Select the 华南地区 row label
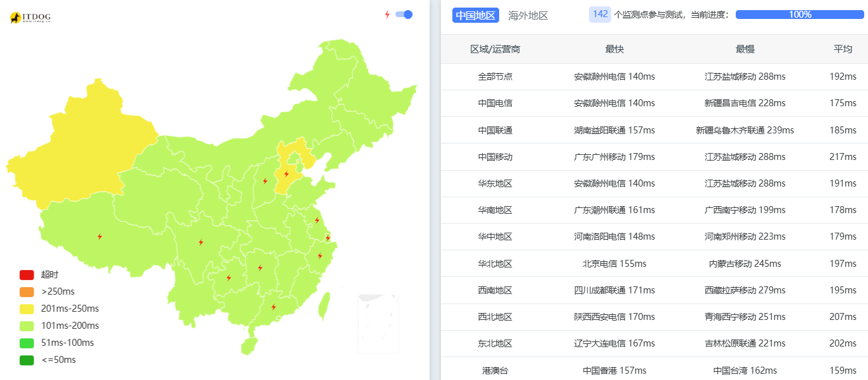Screen dimensions: 868x380 click(495, 210)
